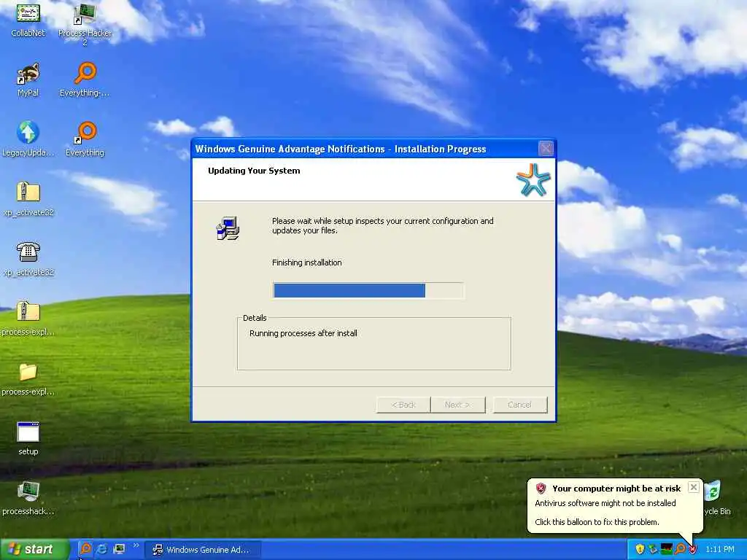Click 'Your computer might be at risk' balloon title
This screenshot has height=560, width=747.
[x=616, y=488]
